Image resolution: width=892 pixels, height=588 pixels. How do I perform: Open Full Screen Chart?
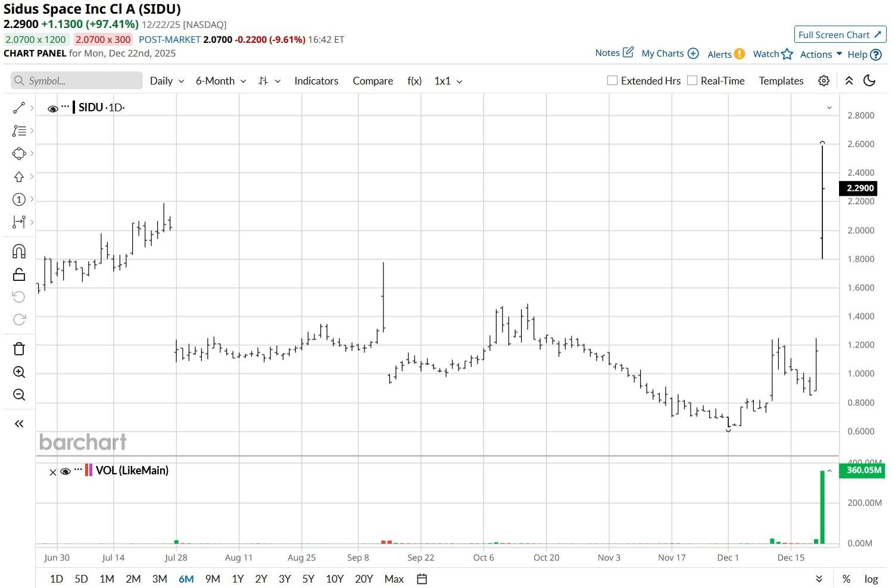(x=840, y=35)
